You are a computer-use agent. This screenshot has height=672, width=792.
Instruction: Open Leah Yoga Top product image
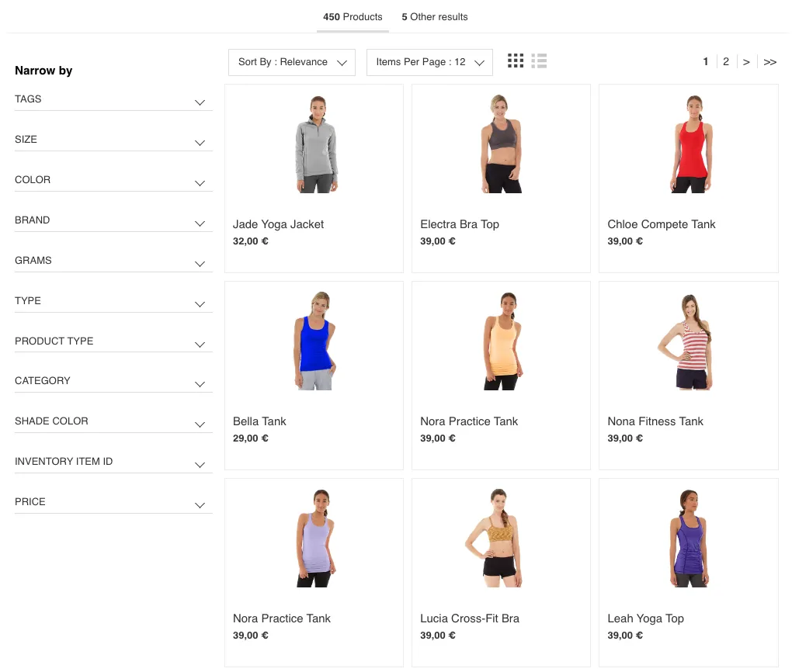tap(690, 539)
